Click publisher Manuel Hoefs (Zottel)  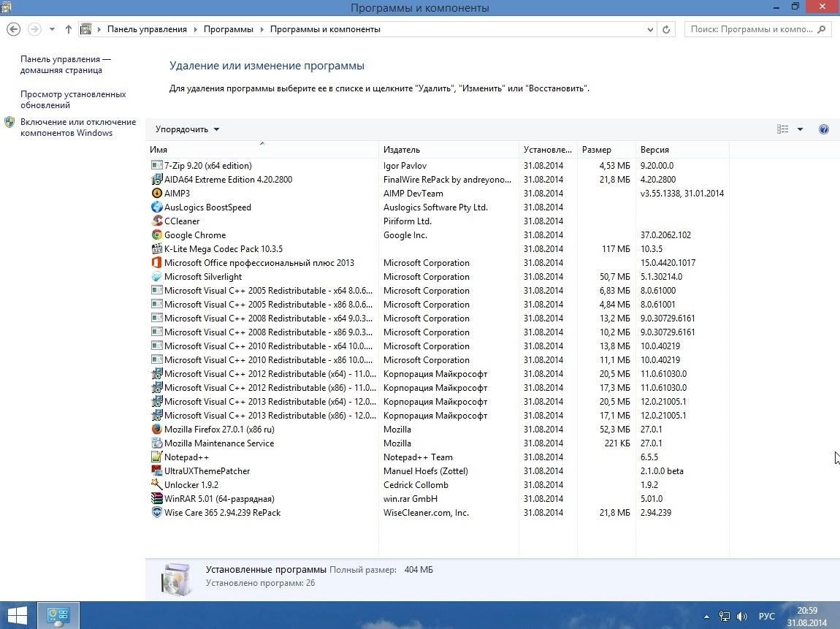click(x=425, y=471)
